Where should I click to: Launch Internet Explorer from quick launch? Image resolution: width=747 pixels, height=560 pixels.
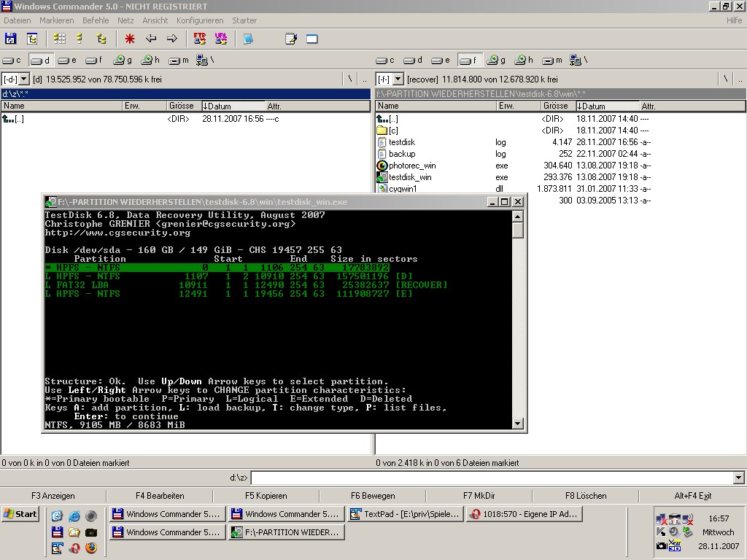[74, 516]
